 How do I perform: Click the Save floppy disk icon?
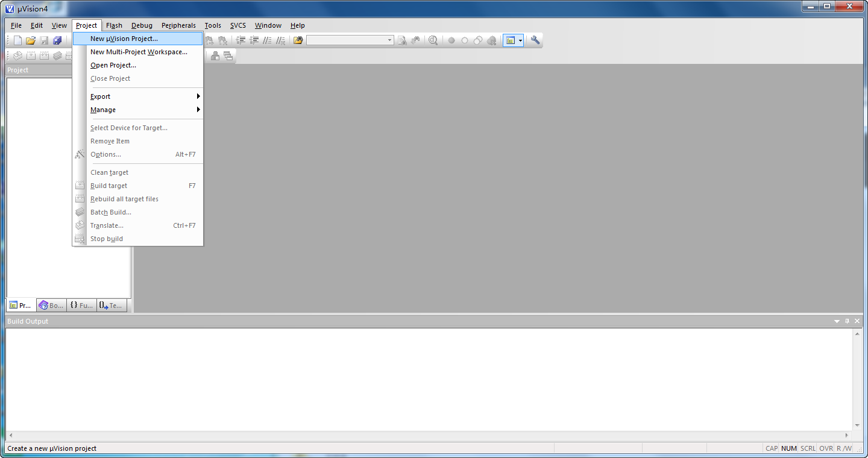click(x=44, y=40)
